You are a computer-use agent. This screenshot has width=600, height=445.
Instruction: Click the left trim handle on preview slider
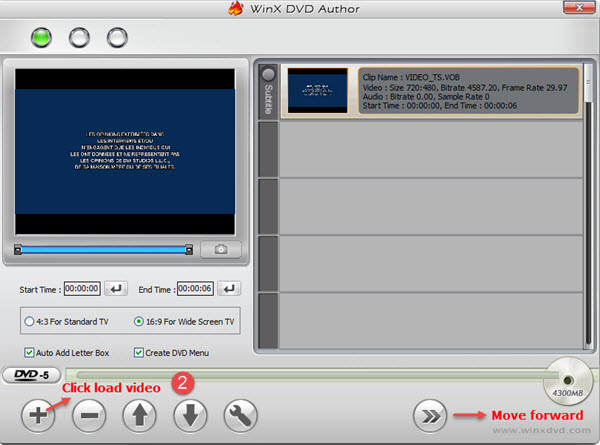point(18,250)
